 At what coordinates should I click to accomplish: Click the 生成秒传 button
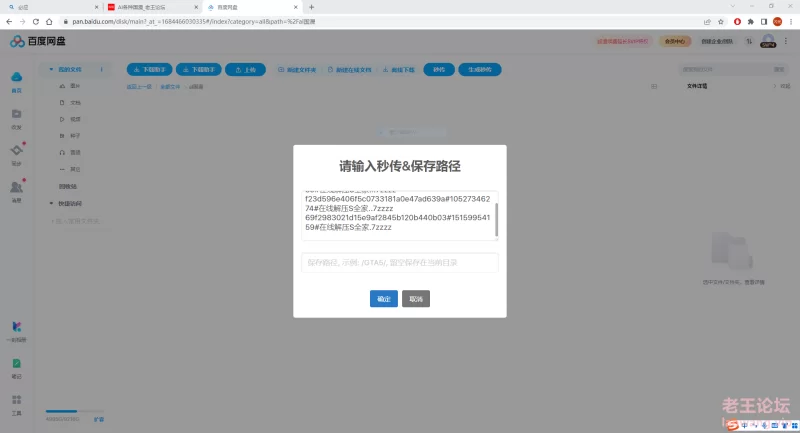point(480,69)
